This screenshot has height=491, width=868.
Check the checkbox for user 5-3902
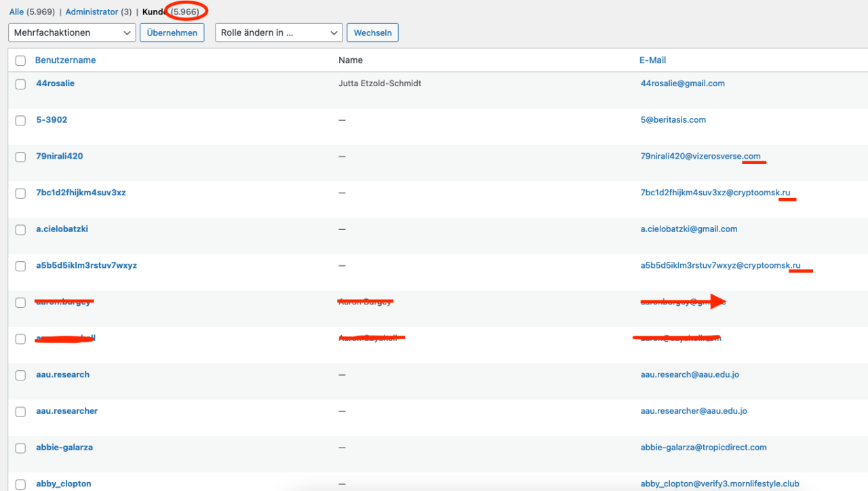click(x=20, y=120)
